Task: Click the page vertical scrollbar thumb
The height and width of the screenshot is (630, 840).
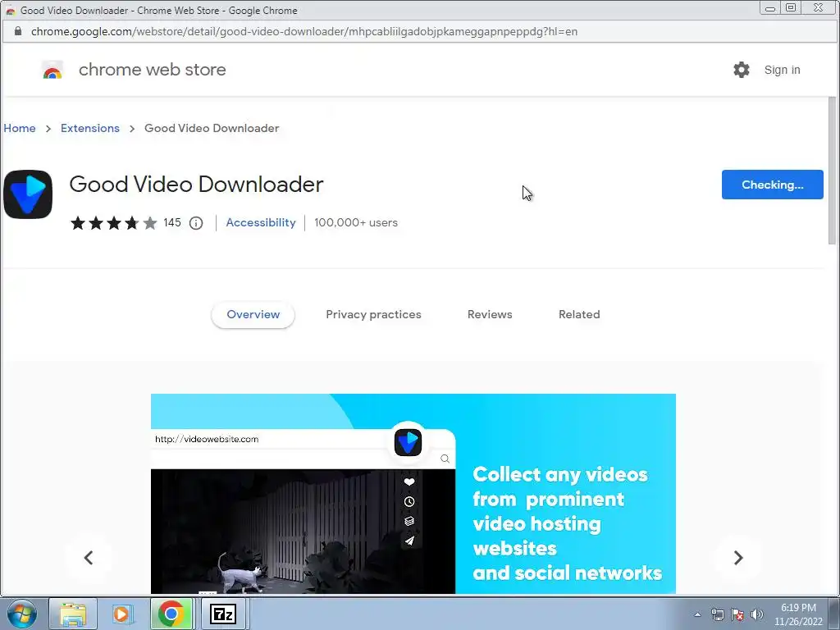Action: click(x=832, y=171)
